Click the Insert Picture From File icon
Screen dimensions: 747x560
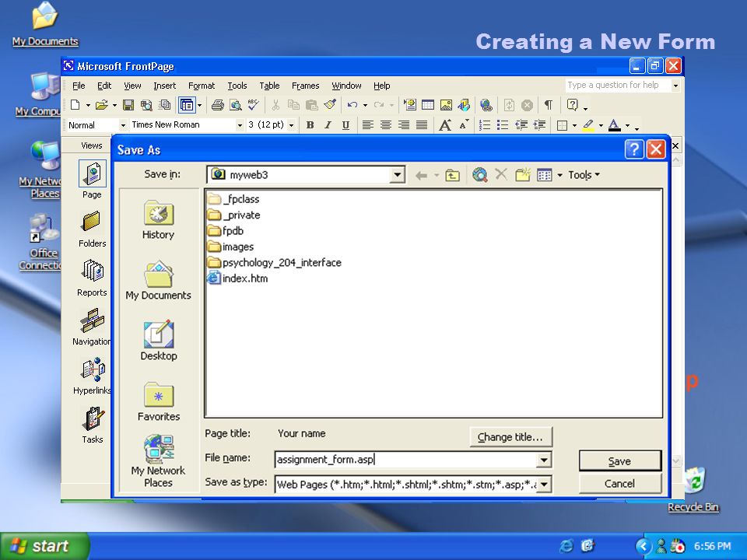(446, 105)
